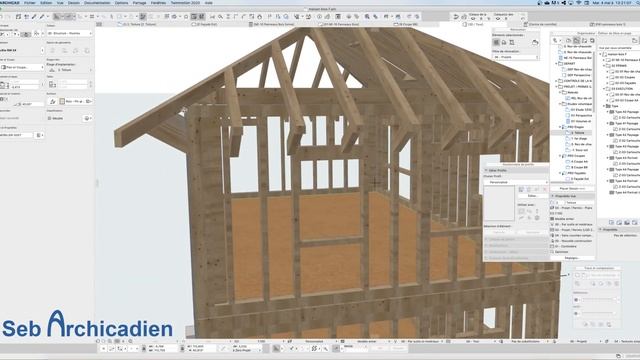Select the Arrow tool in the toolbar
Image resolution: width=640 pixels, height=360 pixels.
(57, 17)
